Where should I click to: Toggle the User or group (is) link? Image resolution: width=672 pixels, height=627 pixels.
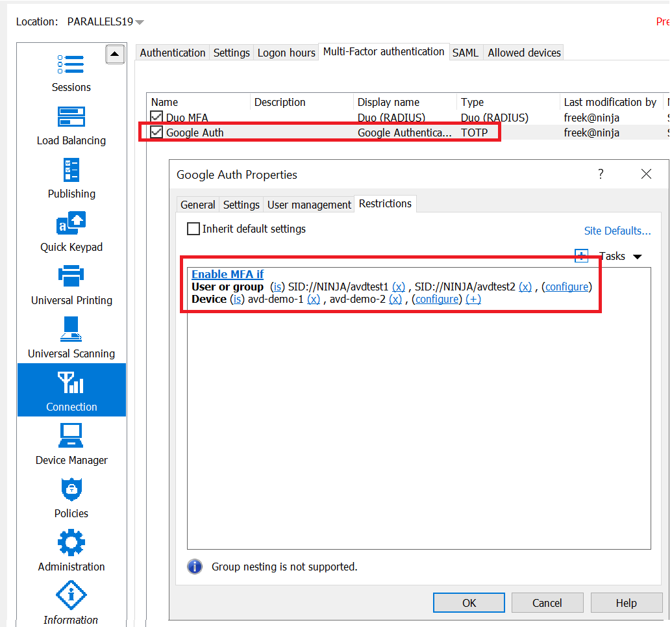point(277,287)
